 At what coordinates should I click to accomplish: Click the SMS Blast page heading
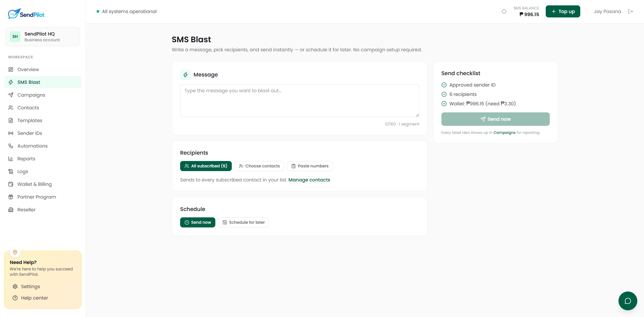191,40
